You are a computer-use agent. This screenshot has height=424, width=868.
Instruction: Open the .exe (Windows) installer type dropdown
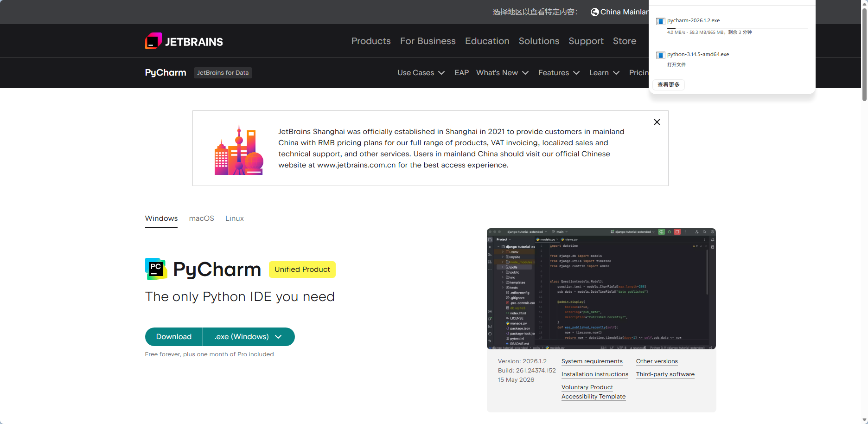click(249, 337)
